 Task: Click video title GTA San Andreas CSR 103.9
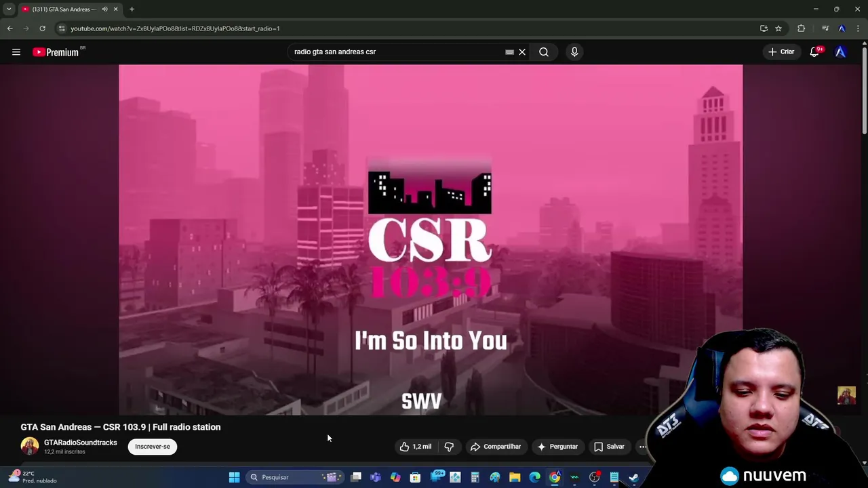tap(121, 427)
